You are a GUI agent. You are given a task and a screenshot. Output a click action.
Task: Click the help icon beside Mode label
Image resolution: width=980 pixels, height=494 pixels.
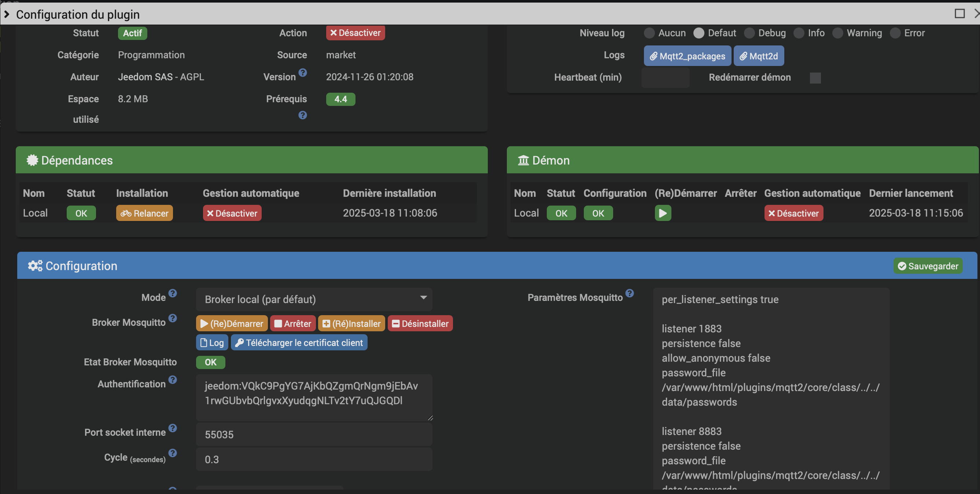click(173, 293)
